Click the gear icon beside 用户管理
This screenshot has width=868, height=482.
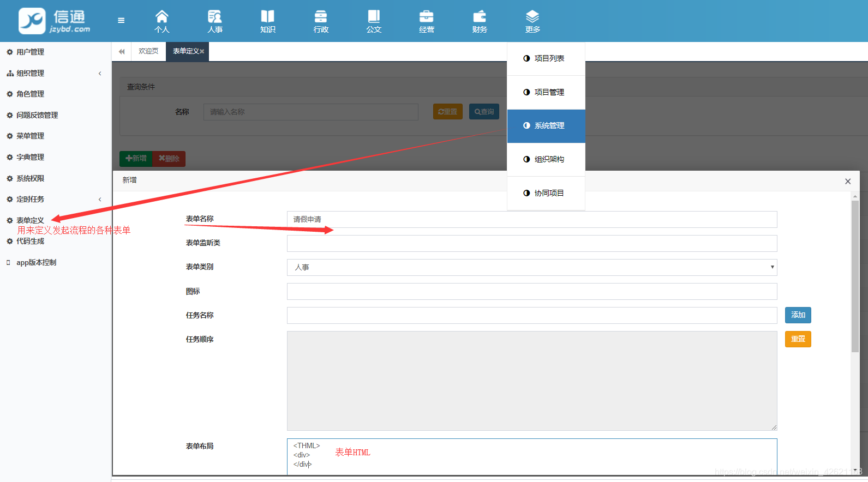tap(9, 52)
